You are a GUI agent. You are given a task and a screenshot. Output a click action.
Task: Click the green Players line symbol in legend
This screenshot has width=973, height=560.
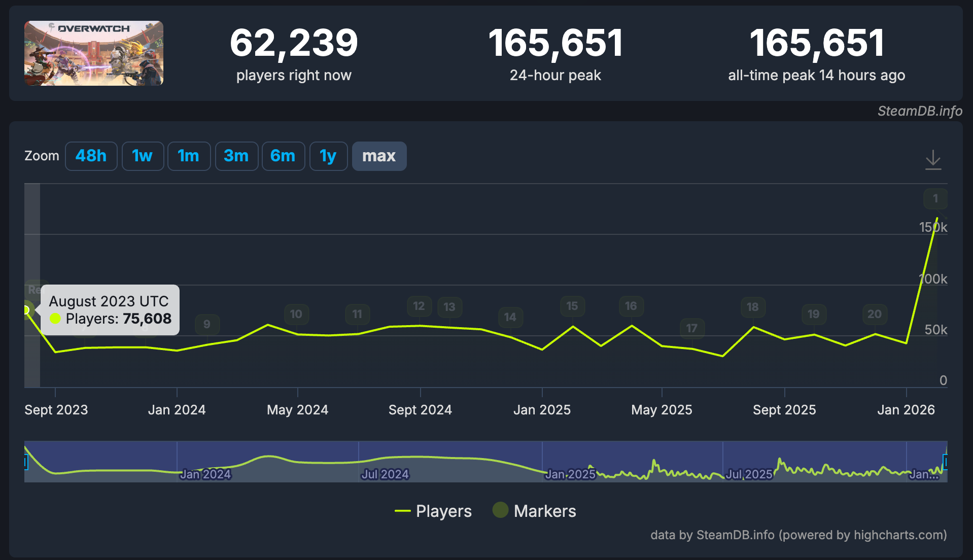402,511
